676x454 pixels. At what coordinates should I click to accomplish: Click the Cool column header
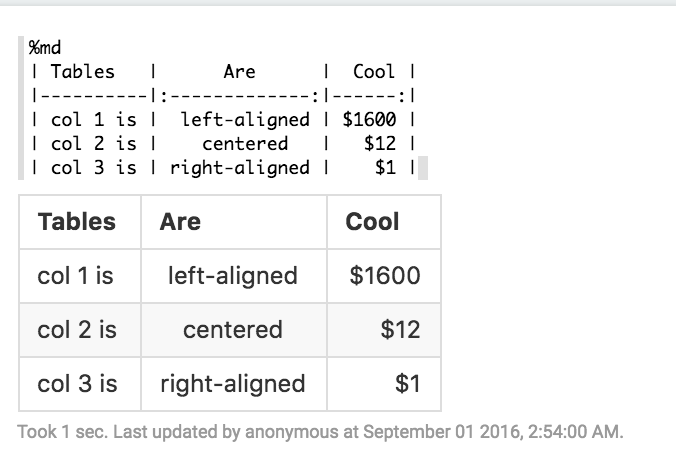click(372, 222)
